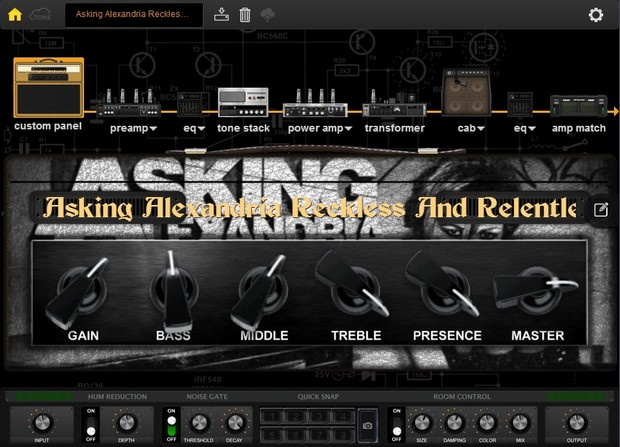
Task: Click the amp match label
Action: (x=578, y=128)
